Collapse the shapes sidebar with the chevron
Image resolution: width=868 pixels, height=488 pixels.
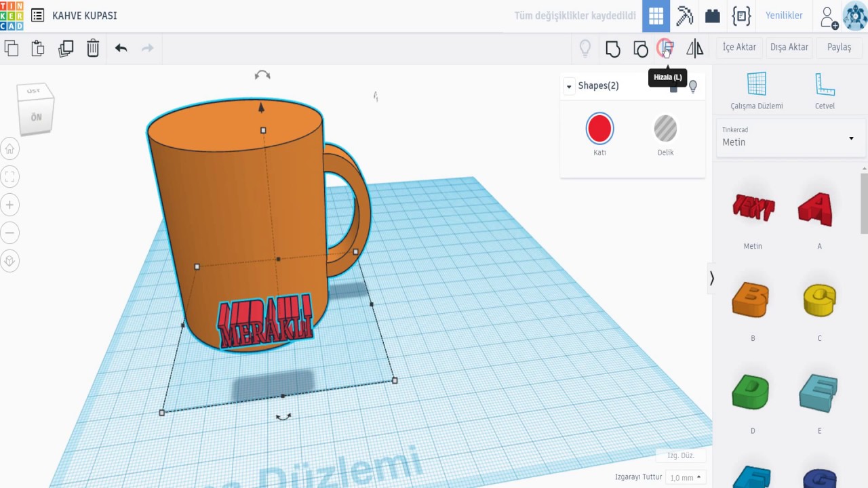pyautogui.click(x=711, y=278)
